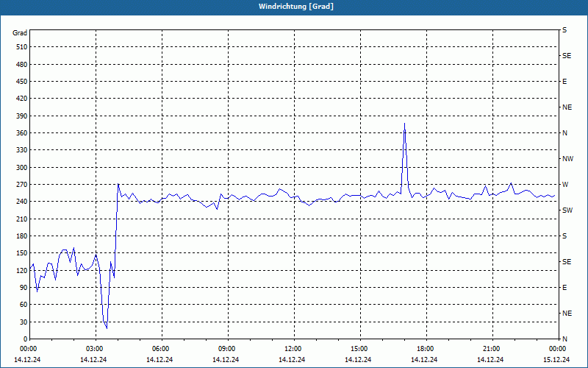Click the y-axis value 210

tap(22, 219)
